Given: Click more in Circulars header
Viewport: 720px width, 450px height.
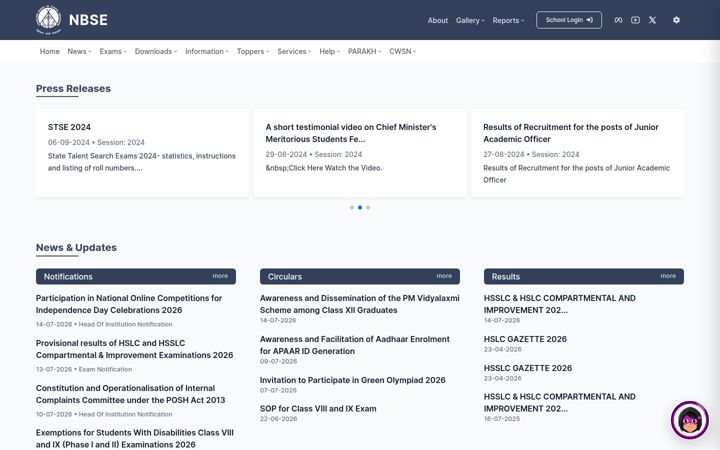Looking at the screenshot, I should (x=444, y=276).
